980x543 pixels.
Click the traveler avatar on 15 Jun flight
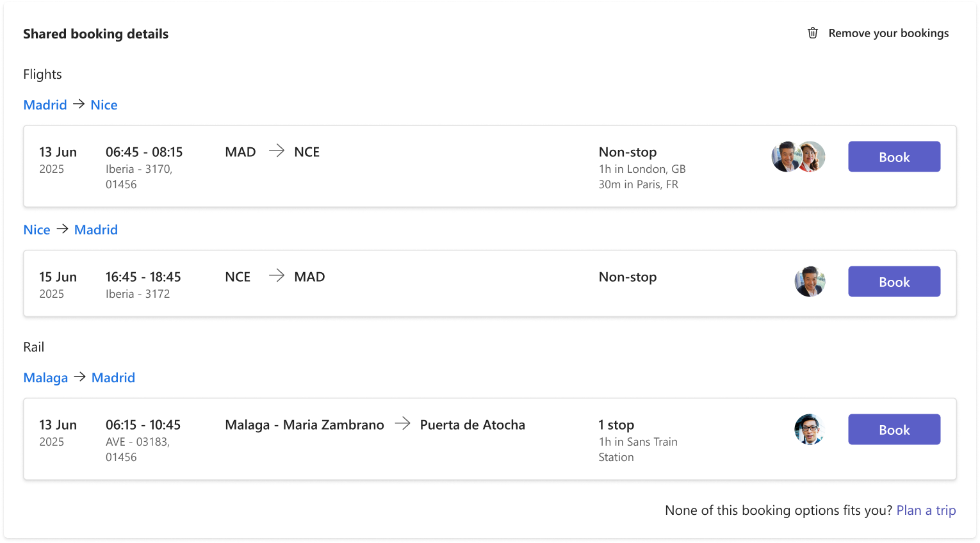tap(810, 282)
